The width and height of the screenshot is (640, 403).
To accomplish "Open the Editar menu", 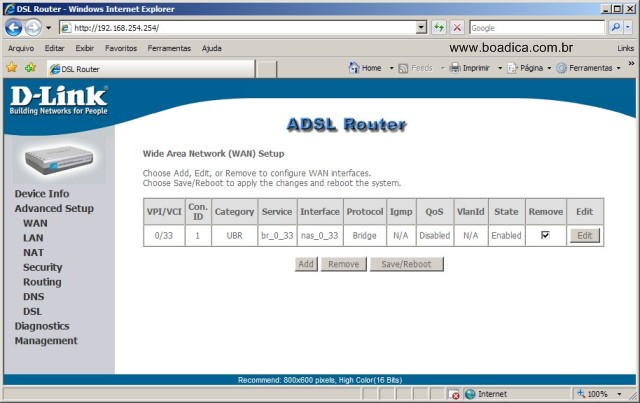I will 54,48.
